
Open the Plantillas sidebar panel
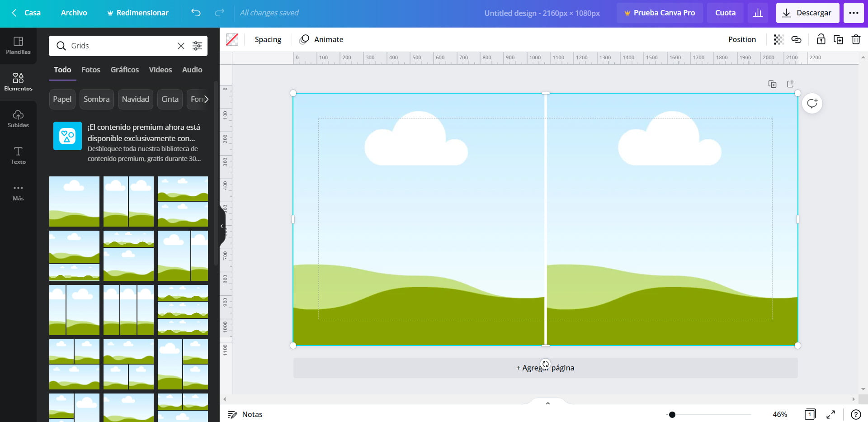pos(18,46)
